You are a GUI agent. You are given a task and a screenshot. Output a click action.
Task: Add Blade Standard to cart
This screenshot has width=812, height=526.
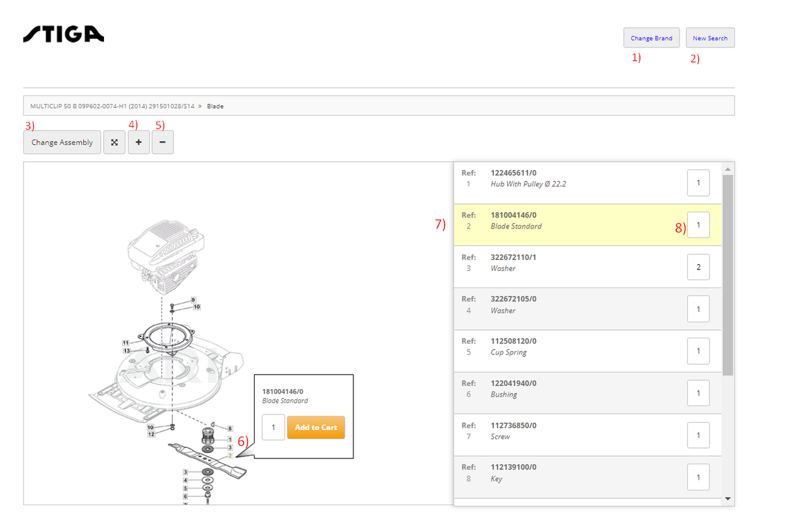(x=316, y=427)
